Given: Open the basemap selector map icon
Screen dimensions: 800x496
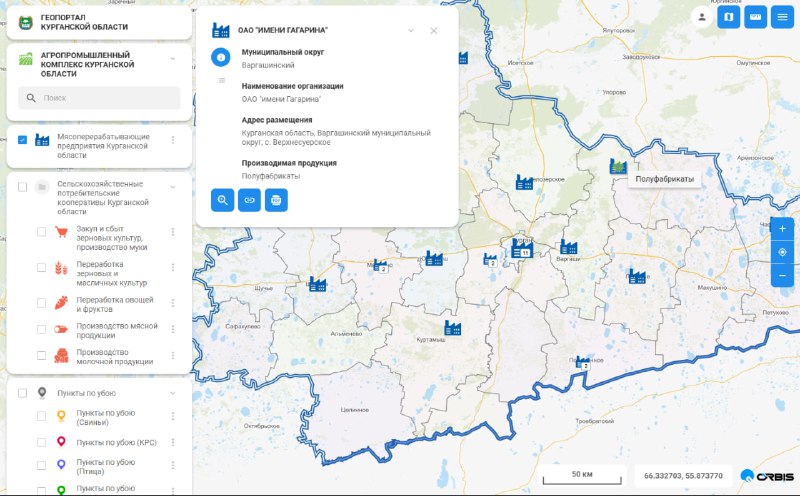Looking at the screenshot, I should (728, 16).
